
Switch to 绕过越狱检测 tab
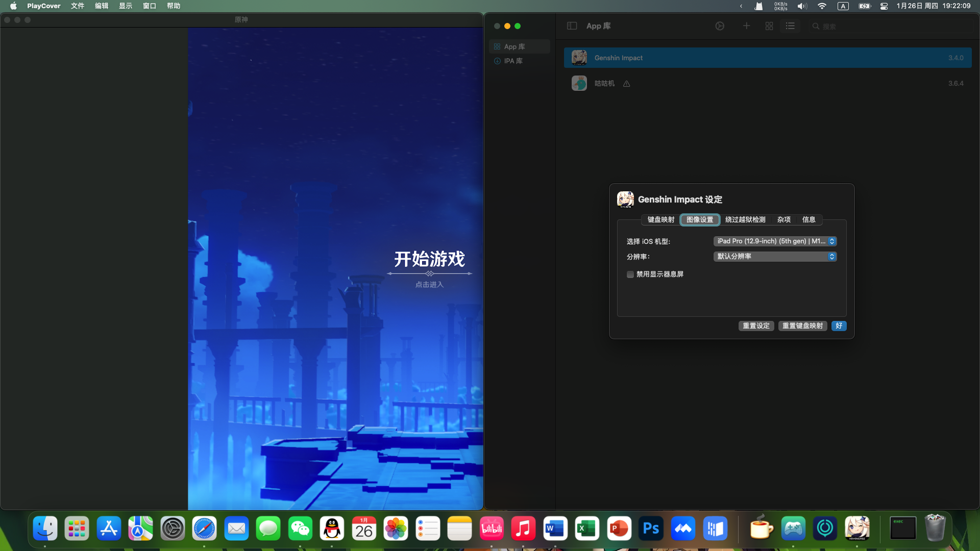pos(745,220)
